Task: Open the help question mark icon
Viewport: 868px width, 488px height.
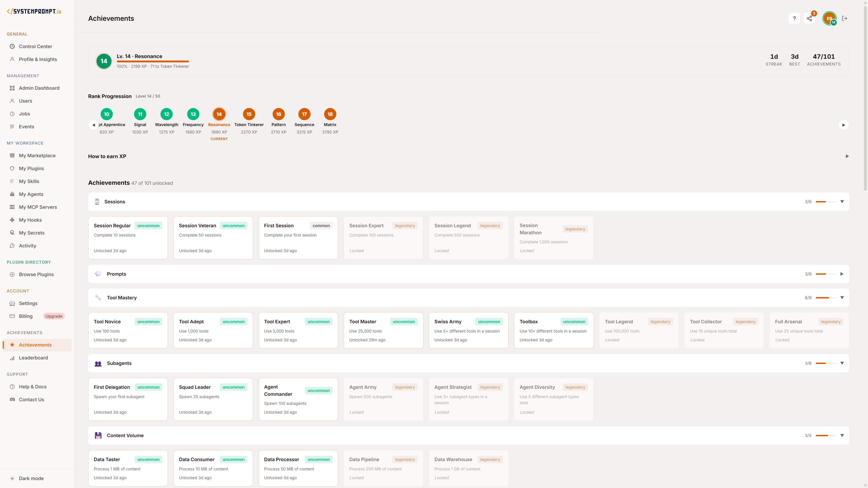Action: tap(794, 18)
